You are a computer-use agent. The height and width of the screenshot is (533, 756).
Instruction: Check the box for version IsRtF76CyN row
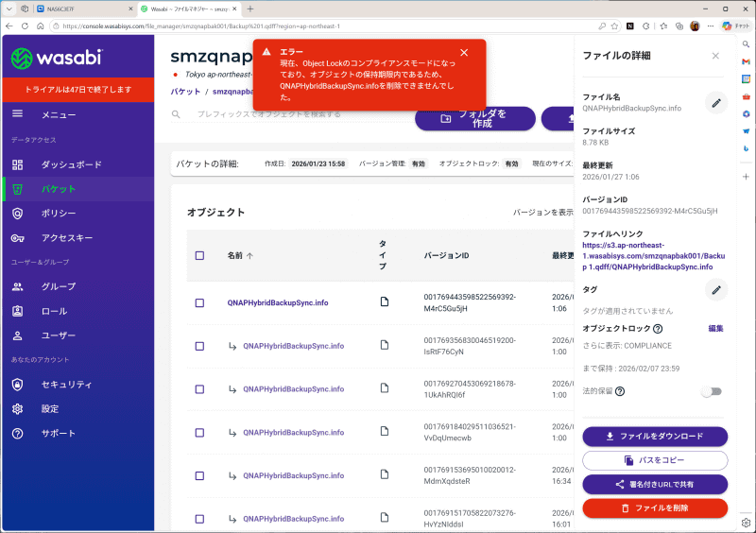[x=199, y=346]
